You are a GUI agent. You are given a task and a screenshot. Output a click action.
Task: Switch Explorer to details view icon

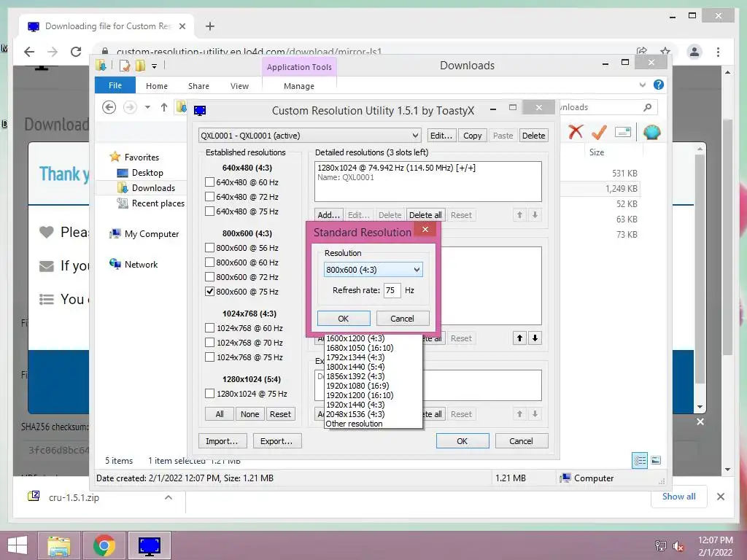(x=640, y=461)
